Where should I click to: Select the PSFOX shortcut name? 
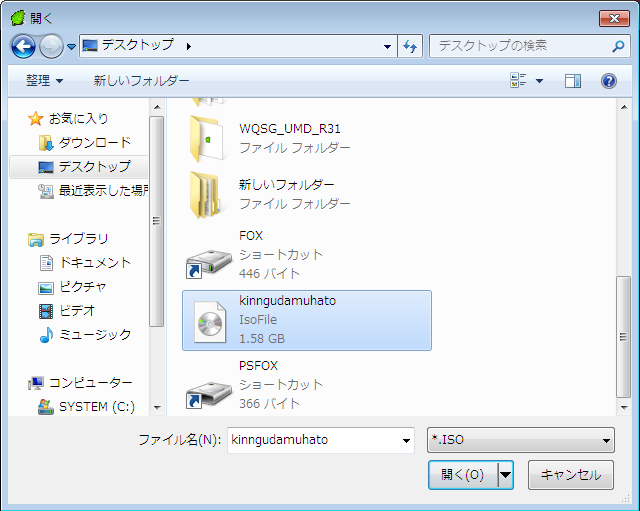[258, 366]
